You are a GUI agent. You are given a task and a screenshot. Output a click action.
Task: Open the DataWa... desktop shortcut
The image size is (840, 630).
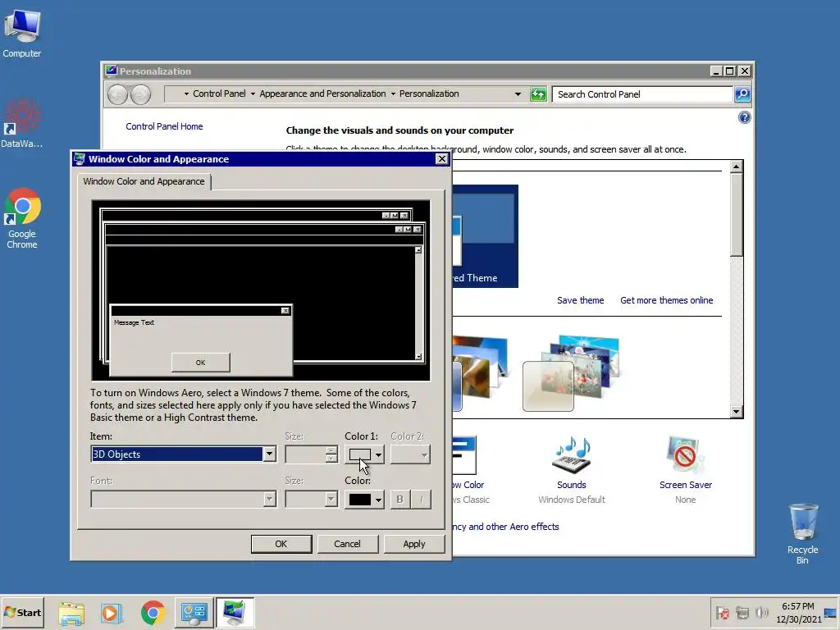click(x=22, y=123)
